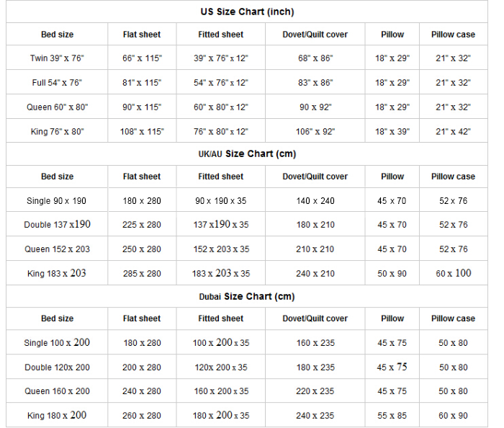The width and height of the screenshot is (504, 428).
Task: Select the 152 x 203 x 35 fitted sheet cell
Action: pyautogui.click(x=221, y=249)
